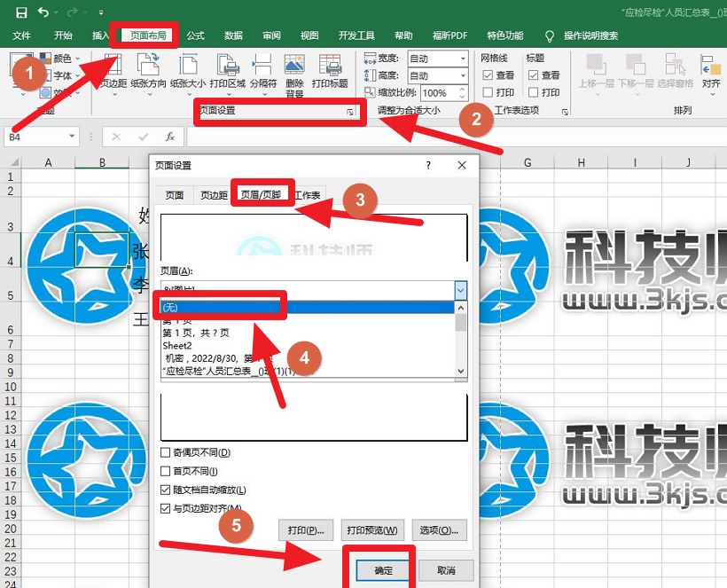Click the Save icon in quick access toolbar
The height and width of the screenshot is (588, 727).
21,12
